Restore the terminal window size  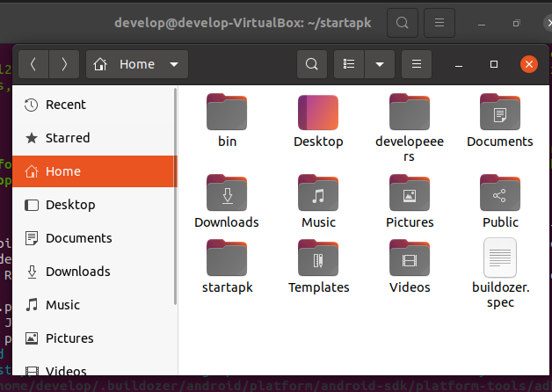coord(516,24)
